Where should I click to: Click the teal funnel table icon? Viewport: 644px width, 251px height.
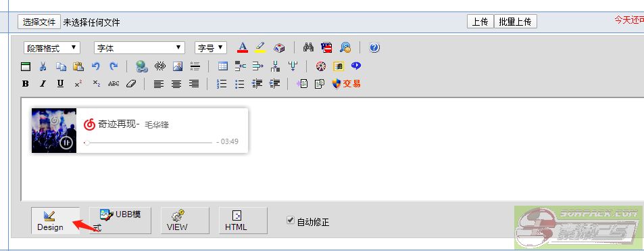coord(293,66)
